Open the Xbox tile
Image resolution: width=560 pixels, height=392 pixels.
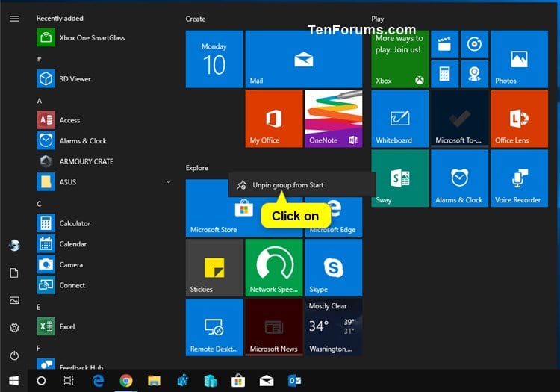tap(400, 59)
